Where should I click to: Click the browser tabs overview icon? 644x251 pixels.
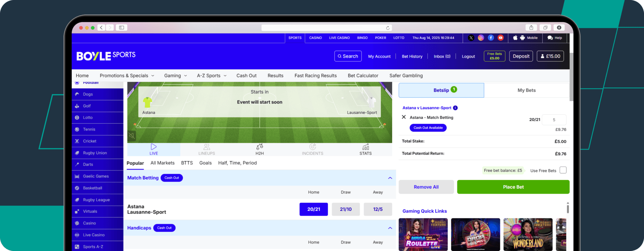[545, 28]
